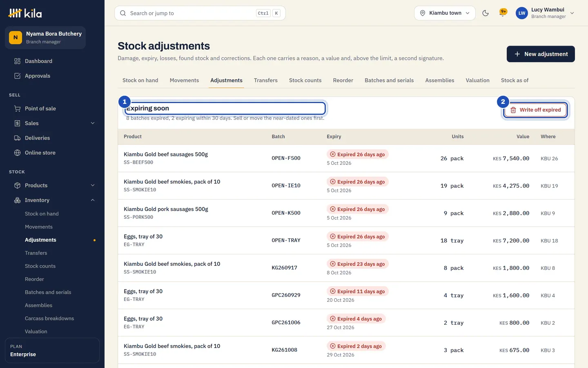Go to Point of sale
The image size is (588, 368).
point(52,108)
